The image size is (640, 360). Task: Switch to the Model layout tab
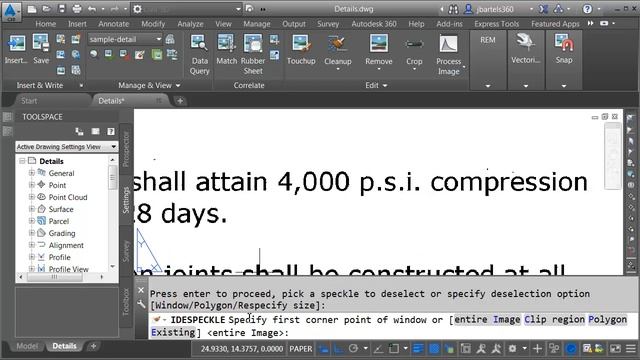coord(27,346)
